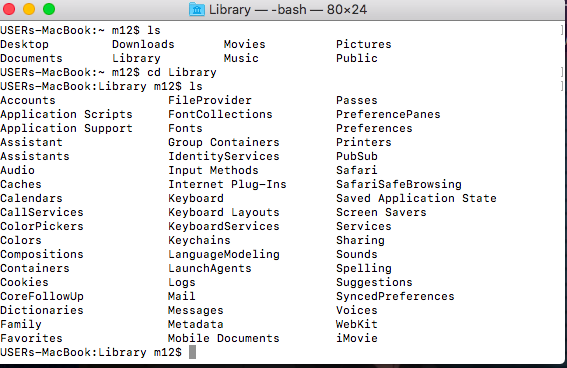Click the green zoom window button
This screenshot has height=368, width=567.
coord(49,9)
